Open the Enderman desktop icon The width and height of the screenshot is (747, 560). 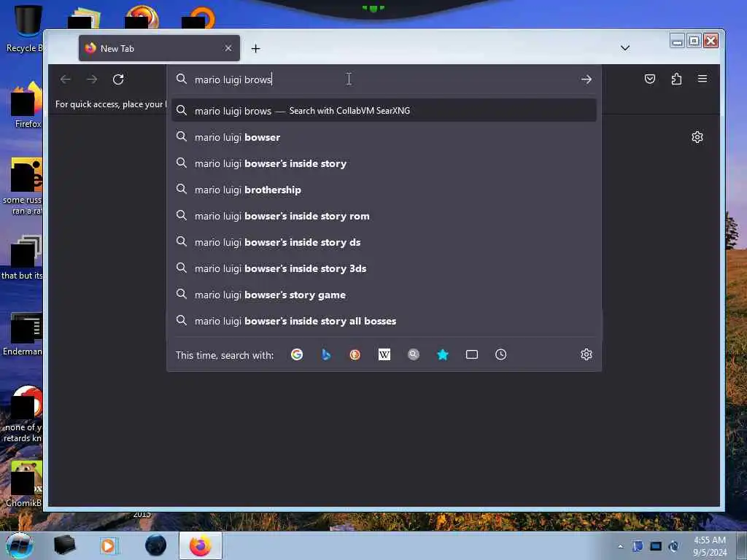(24, 334)
